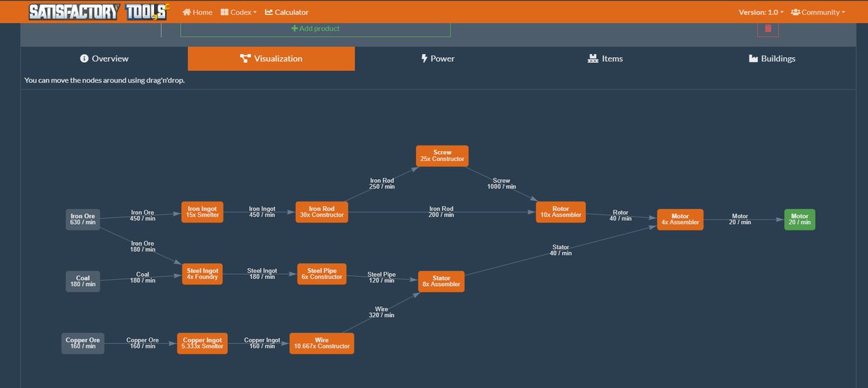Click the Copper Ore 160 / min edge label

(x=142, y=343)
